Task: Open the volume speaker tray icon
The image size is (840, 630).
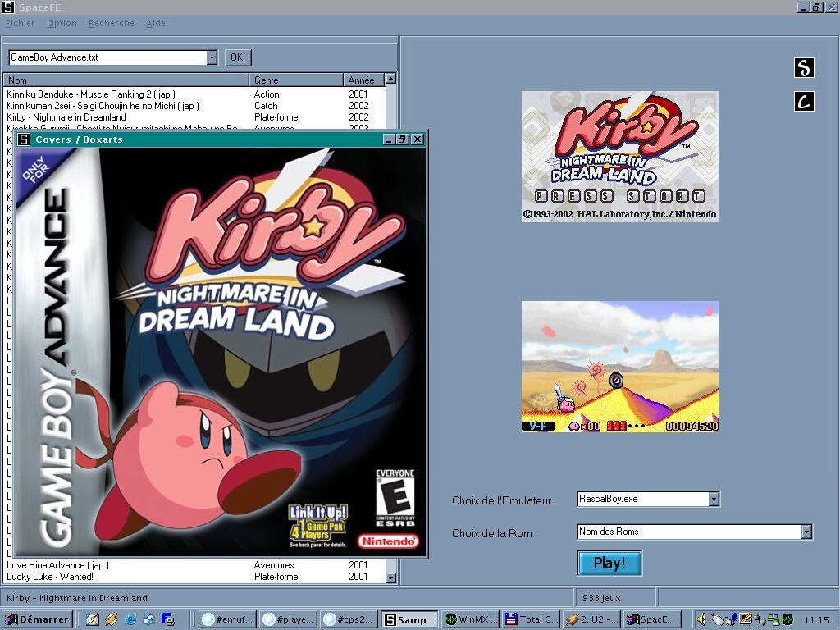Action: pos(701,619)
